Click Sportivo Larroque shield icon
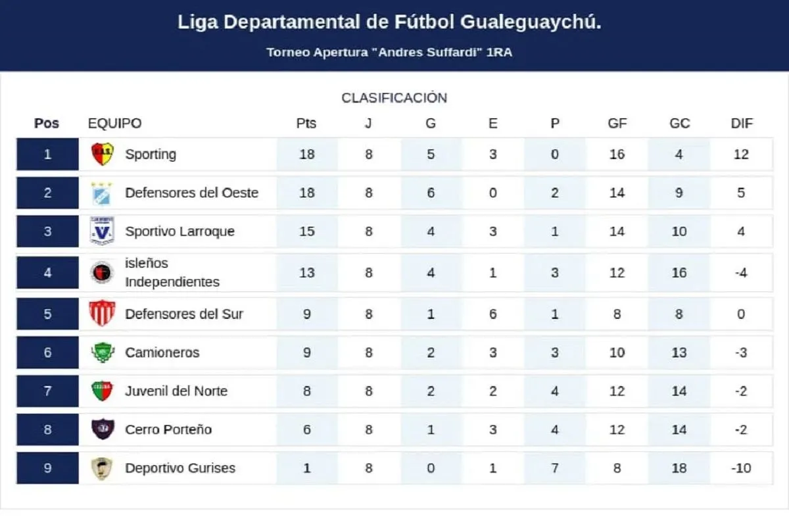The image size is (789, 532). [102, 231]
